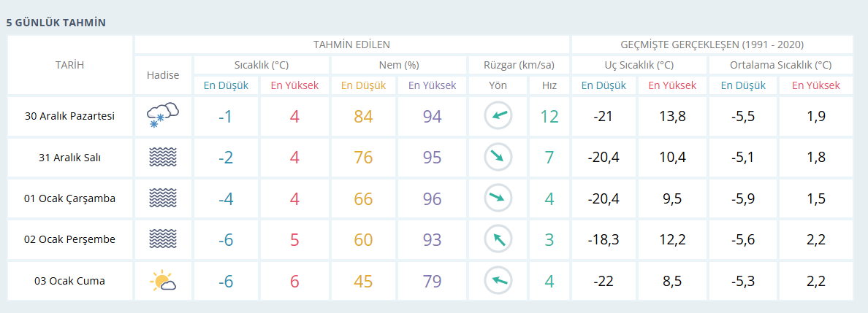Click the Ortalama Sıcaklık (°C) header

pyautogui.click(x=780, y=65)
